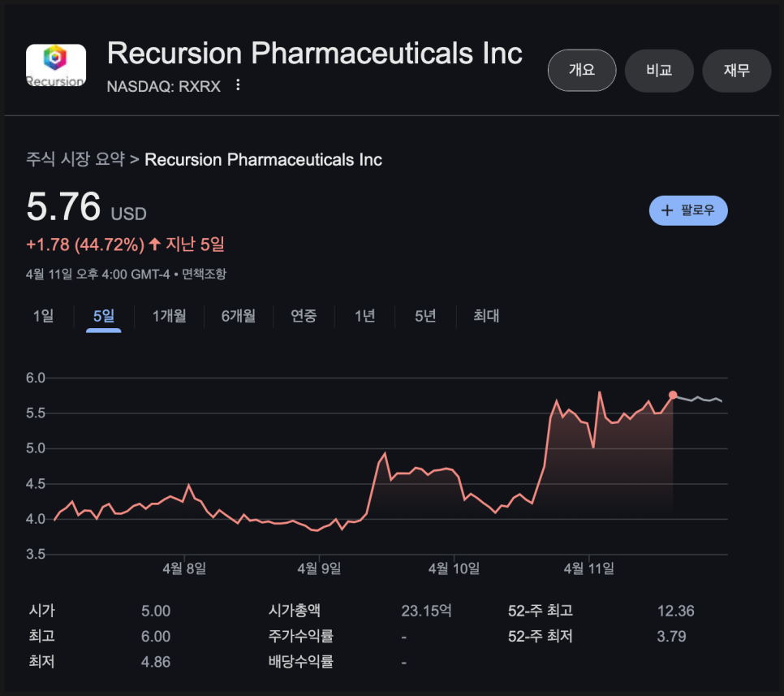
Task: Click the 면책조항 disclaimer link
Action: [204, 275]
